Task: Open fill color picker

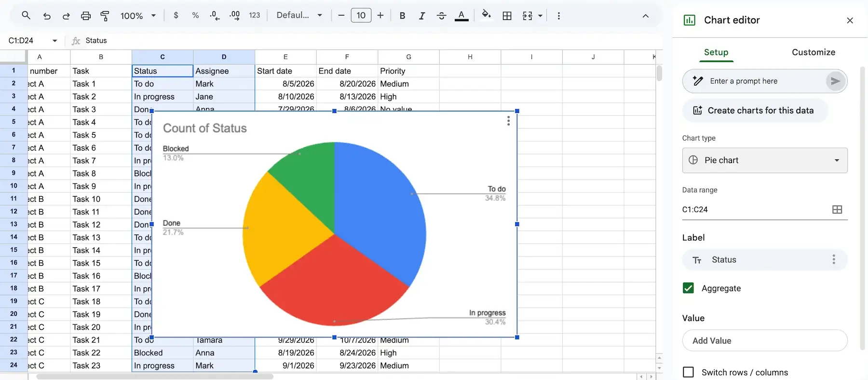Action: pyautogui.click(x=487, y=15)
